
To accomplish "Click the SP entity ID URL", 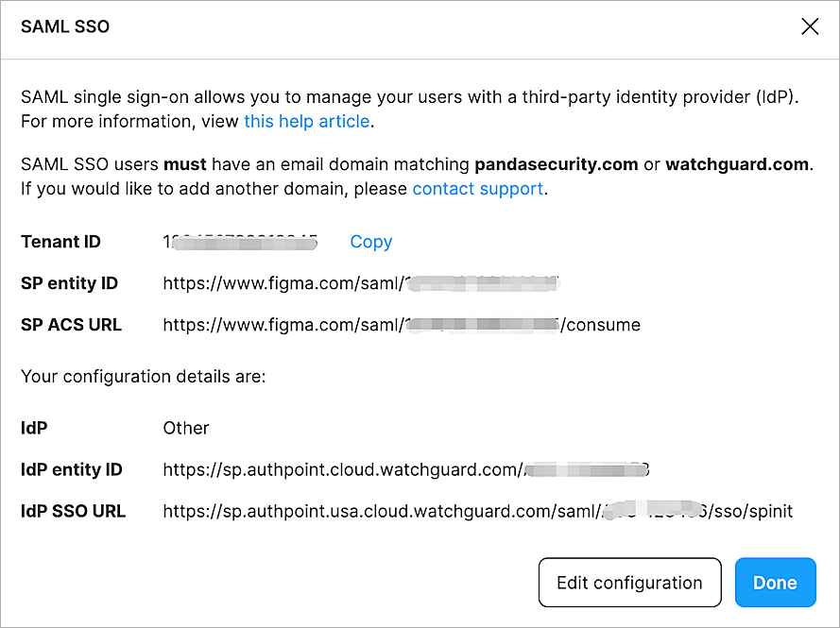I will [362, 283].
